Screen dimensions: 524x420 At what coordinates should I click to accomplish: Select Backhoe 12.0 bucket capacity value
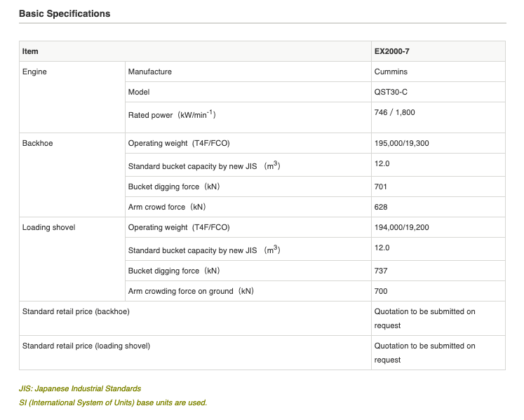click(382, 163)
